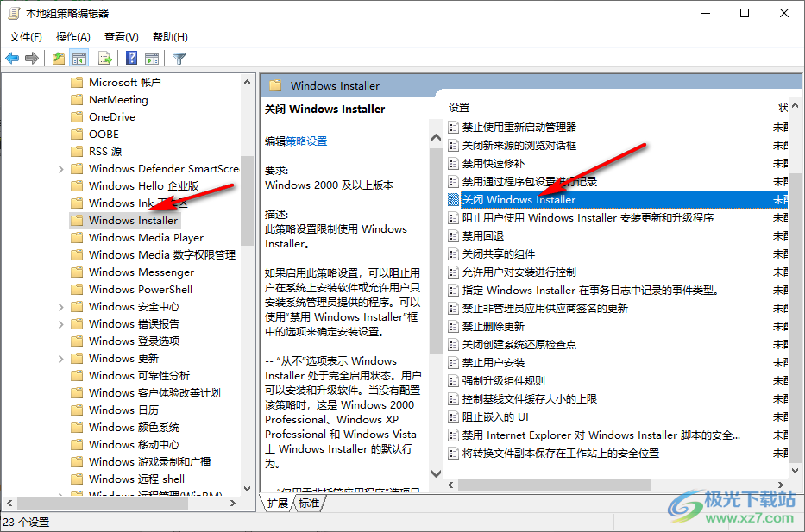Open the Help question-mark toolbar icon
805x532 pixels.
pyautogui.click(x=131, y=58)
